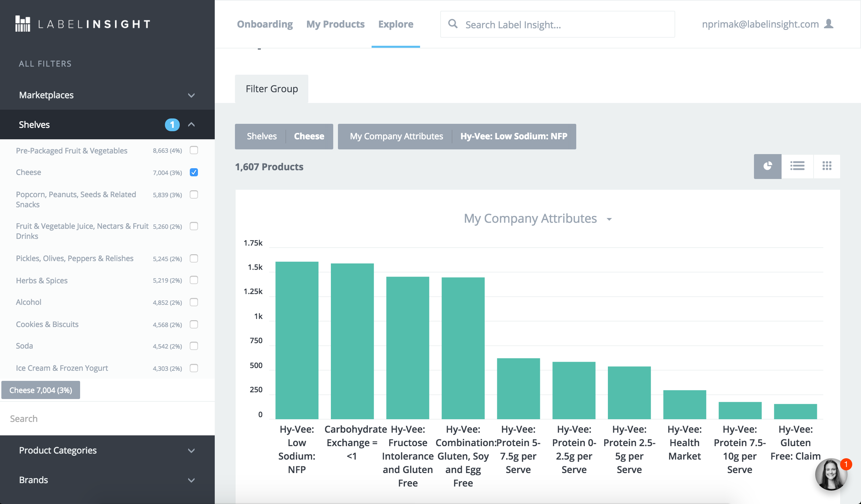861x504 pixels.
Task: Switch to chart view icon
Action: pos(767,166)
